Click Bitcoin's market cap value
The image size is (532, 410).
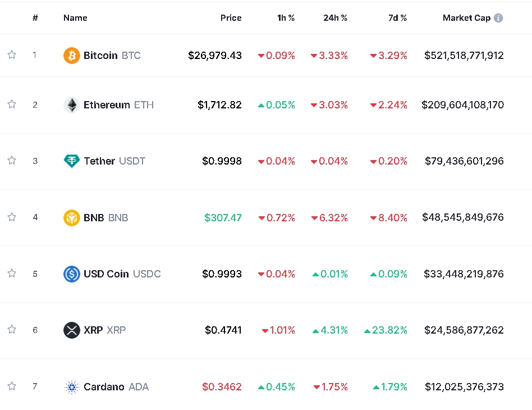(x=464, y=56)
